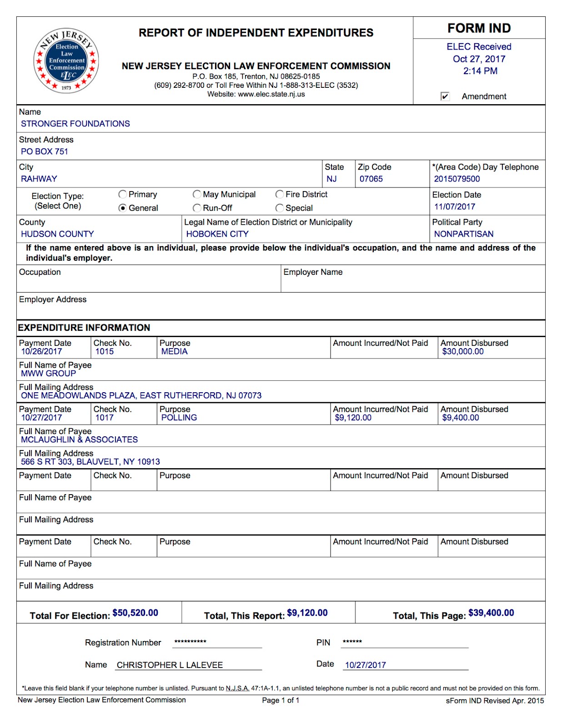The image size is (562, 728).
Task: Edit the Election Date field 11/07/2017
Action: click(454, 207)
